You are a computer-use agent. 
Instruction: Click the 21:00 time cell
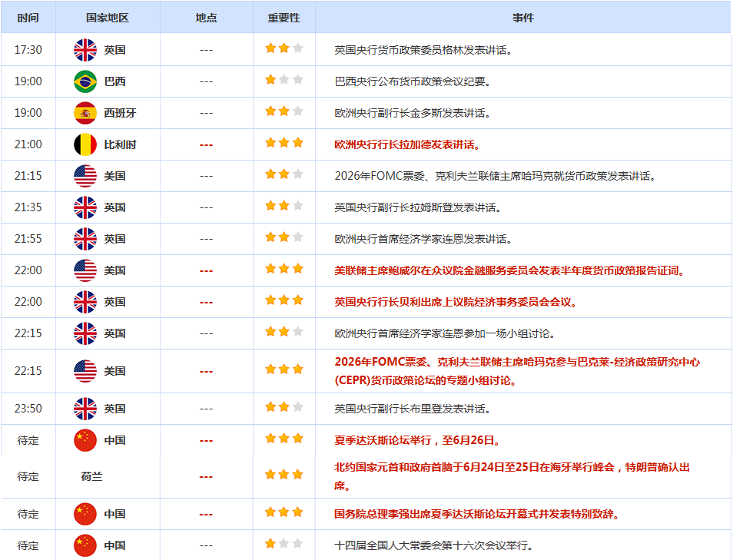tap(28, 144)
